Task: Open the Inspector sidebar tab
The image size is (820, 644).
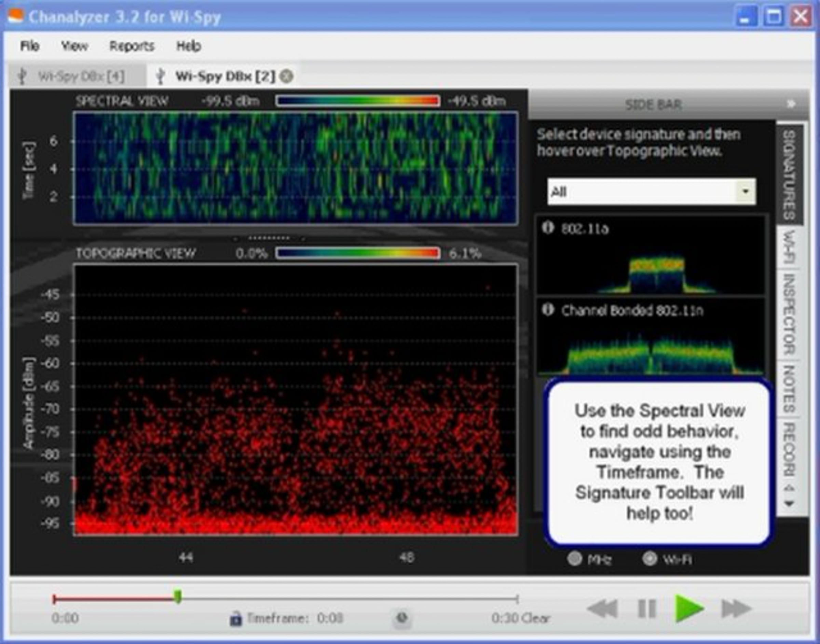Action: pyautogui.click(x=789, y=314)
